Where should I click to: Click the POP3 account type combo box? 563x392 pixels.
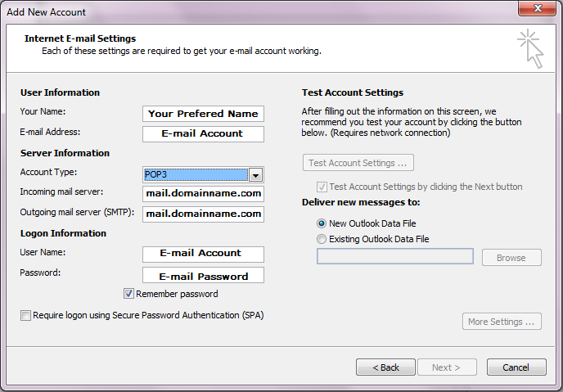pyautogui.click(x=195, y=174)
